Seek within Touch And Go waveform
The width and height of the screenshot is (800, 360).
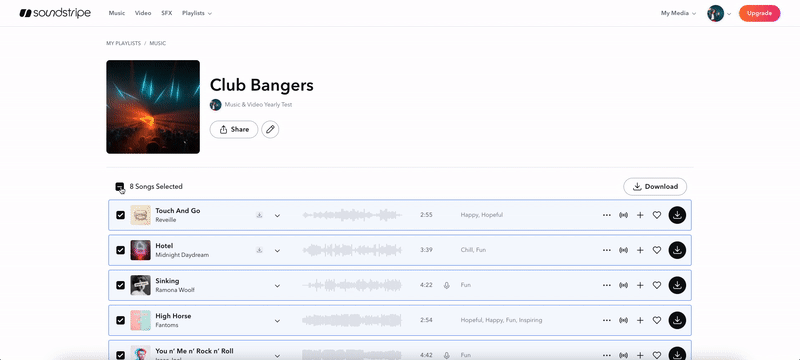click(x=352, y=215)
